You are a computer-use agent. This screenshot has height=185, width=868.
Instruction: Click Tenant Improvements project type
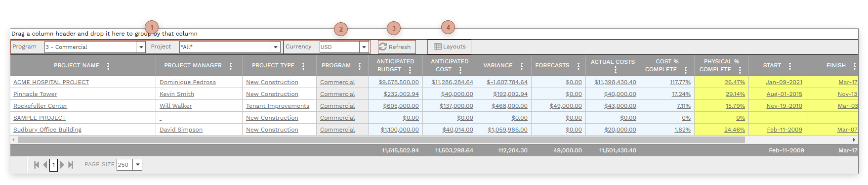pyautogui.click(x=278, y=106)
